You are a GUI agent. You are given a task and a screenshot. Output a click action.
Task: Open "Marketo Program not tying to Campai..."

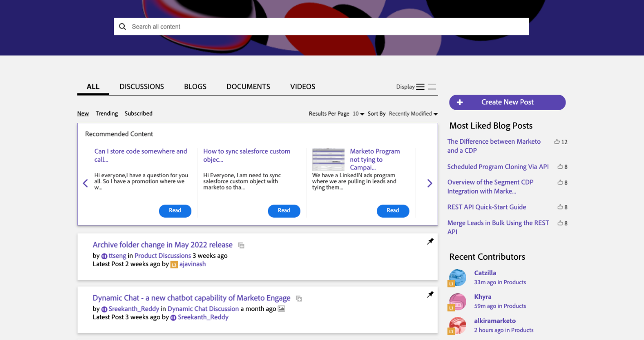pyautogui.click(x=375, y=159)
